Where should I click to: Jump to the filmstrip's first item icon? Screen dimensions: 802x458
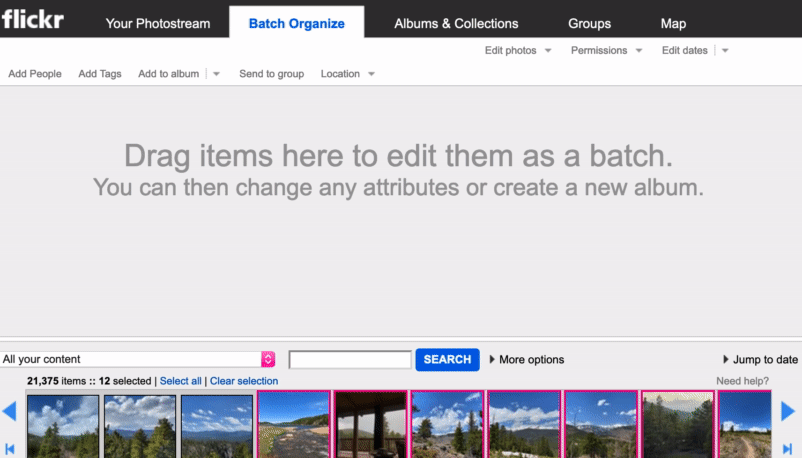tap(10, 449)
